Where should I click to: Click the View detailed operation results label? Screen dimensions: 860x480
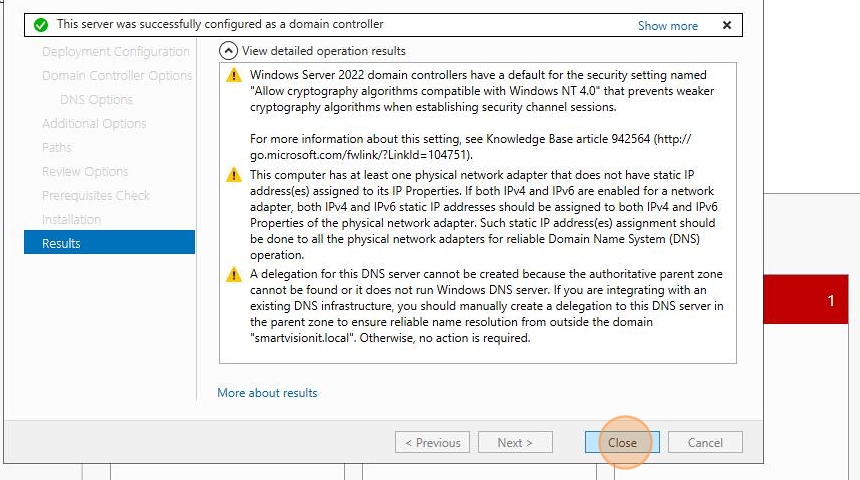pyautogui.click(x=324, y=51)
